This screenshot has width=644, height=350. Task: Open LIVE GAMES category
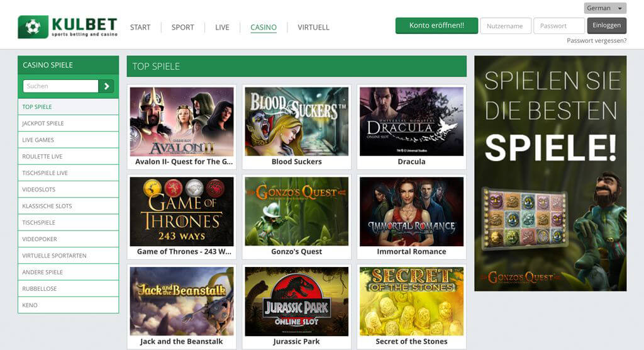pos(68,140)
